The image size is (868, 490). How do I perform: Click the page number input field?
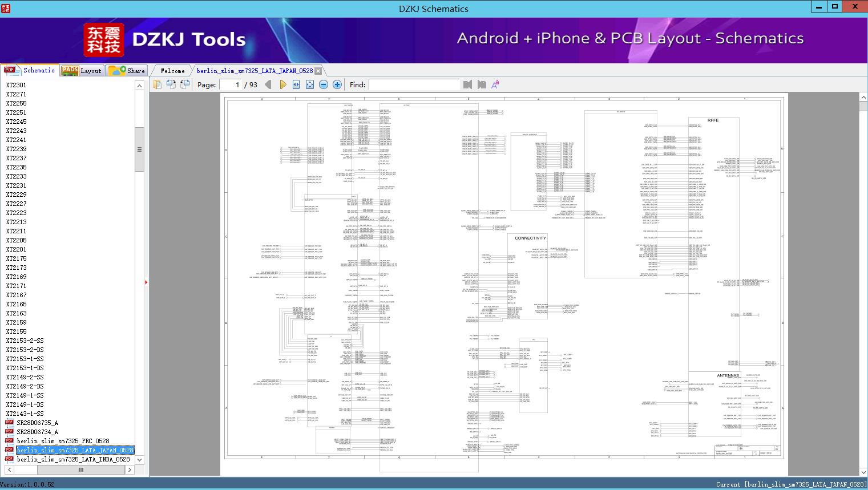coord(230,84)
